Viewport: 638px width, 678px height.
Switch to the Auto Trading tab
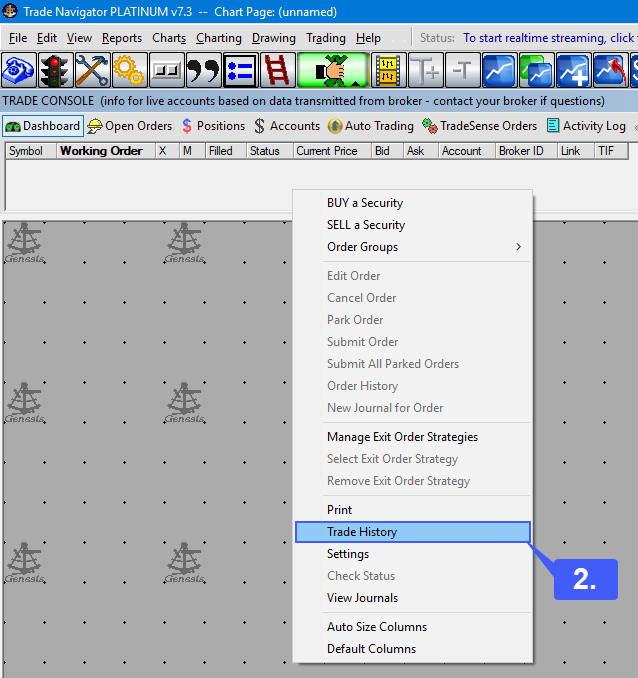click(x=371, y=126)
